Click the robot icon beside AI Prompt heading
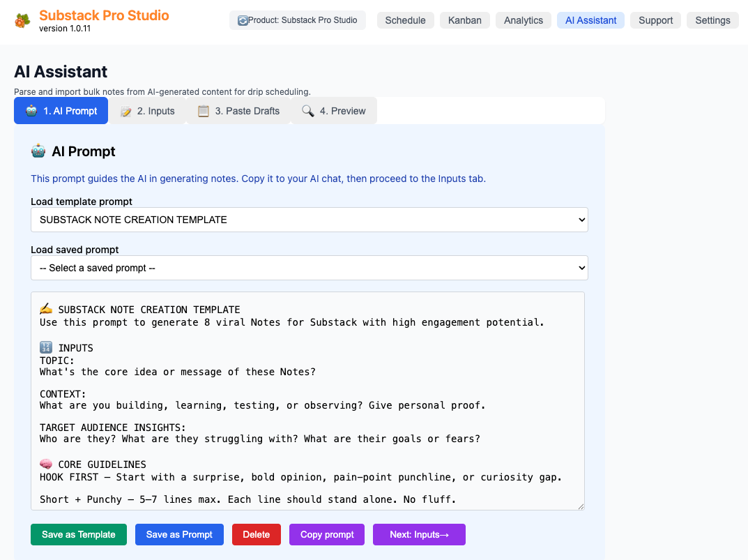This screenshot has height=560, width=748. pos(38,151)
